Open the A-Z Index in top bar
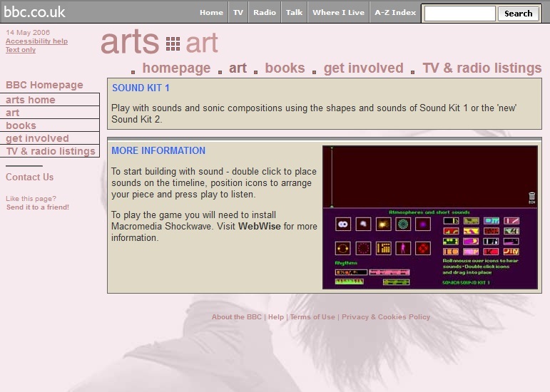Viewport: 550px width, 392px height. pyautogui.click(x=394, y=12)
